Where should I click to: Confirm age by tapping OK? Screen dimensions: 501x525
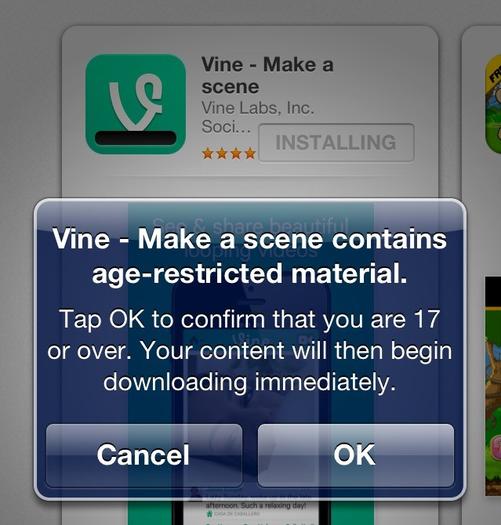point(356,455)
